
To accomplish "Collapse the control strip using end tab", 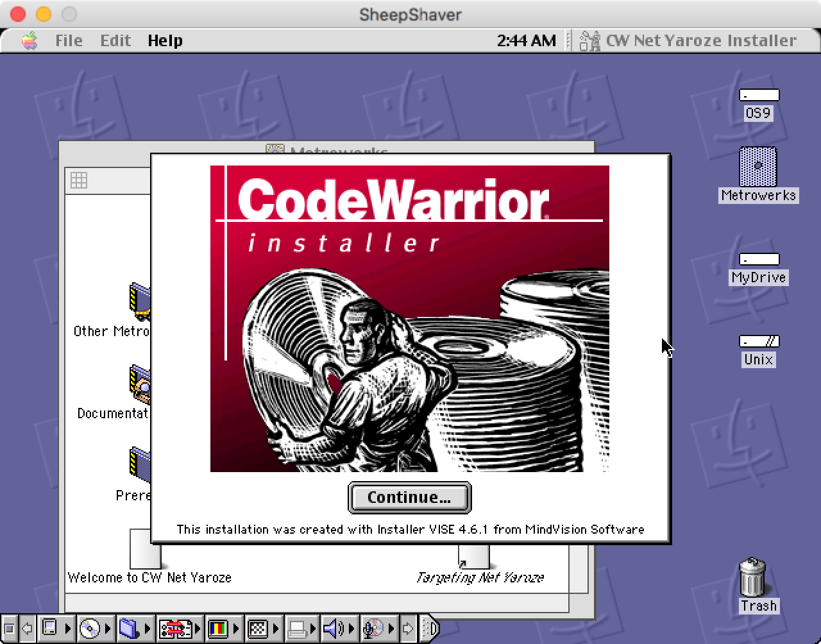I will click(x=430, y=629).
